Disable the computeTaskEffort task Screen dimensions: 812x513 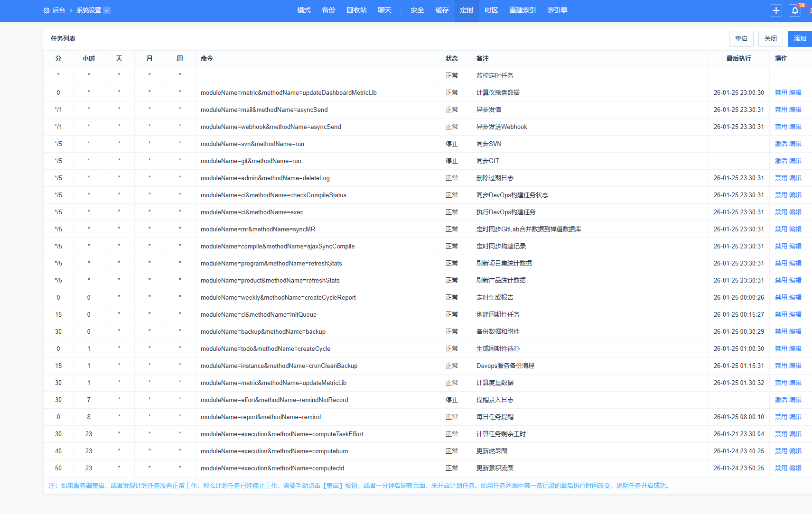(781, 434)
